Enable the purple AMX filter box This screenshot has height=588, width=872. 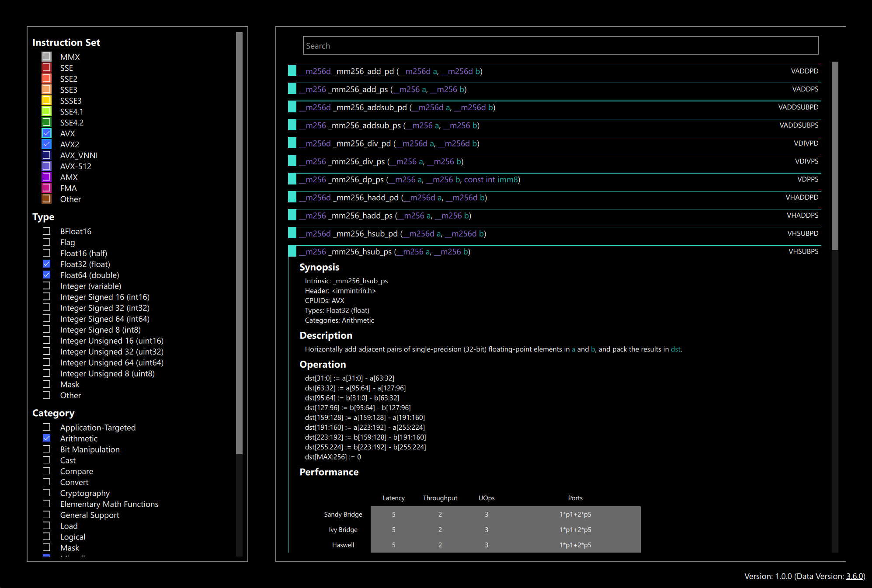(x=47, y=177)
